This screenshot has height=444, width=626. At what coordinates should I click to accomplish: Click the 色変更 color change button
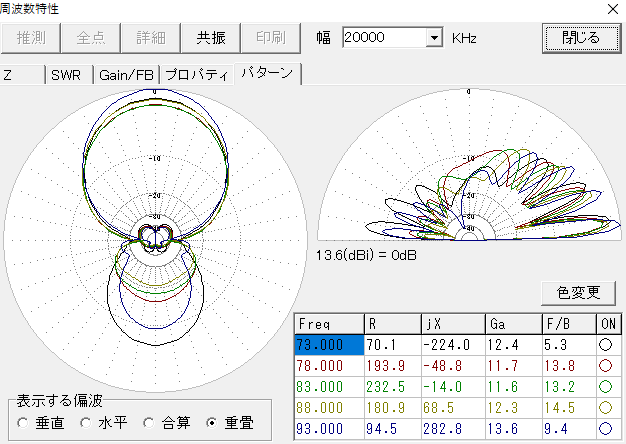pos(578,292)
